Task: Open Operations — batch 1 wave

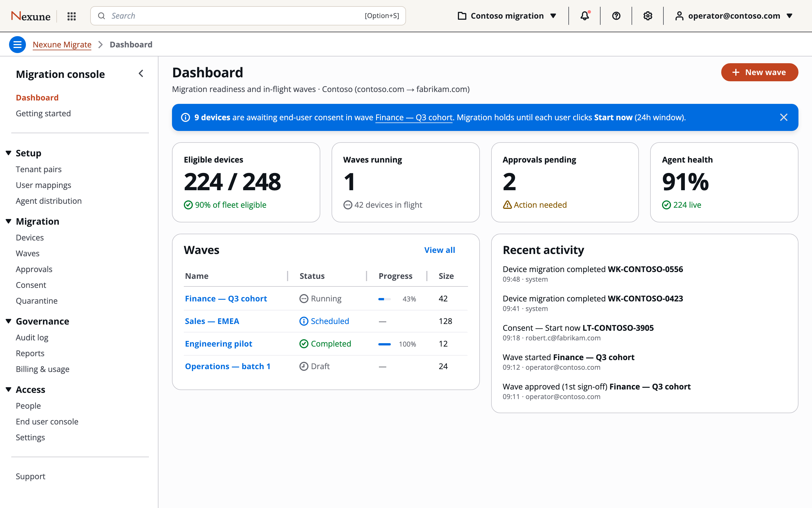Action: pyautogui.click(x=228, y=366)
